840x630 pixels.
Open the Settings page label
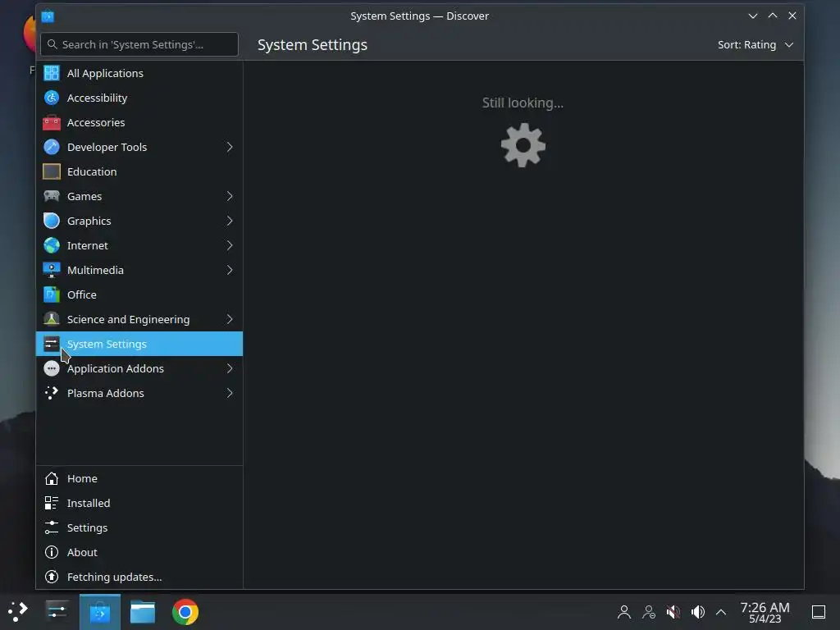pos(87,527)
